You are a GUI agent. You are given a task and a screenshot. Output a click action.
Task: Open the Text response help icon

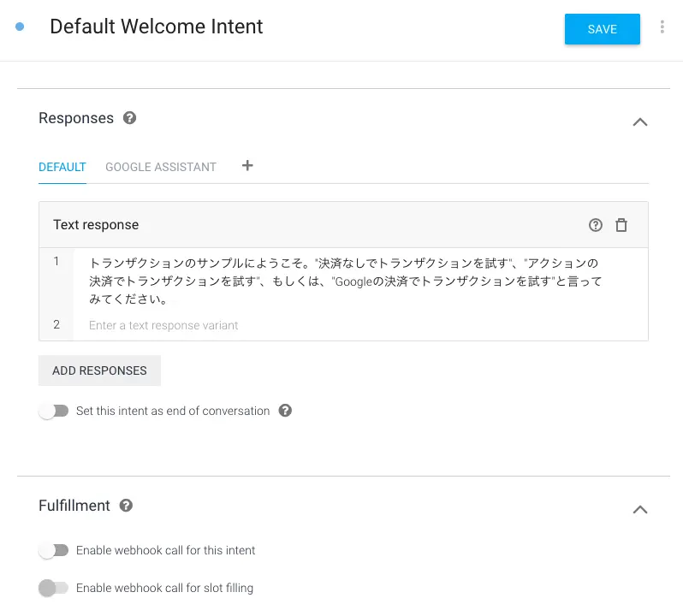click(x=596, y=225)
